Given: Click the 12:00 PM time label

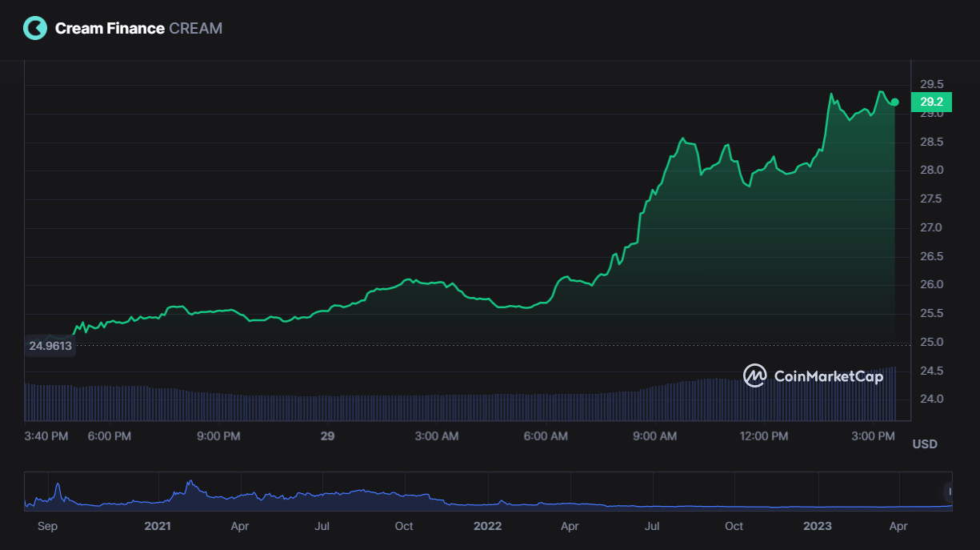Looking at the screenshot, I should tap(763, 436).
